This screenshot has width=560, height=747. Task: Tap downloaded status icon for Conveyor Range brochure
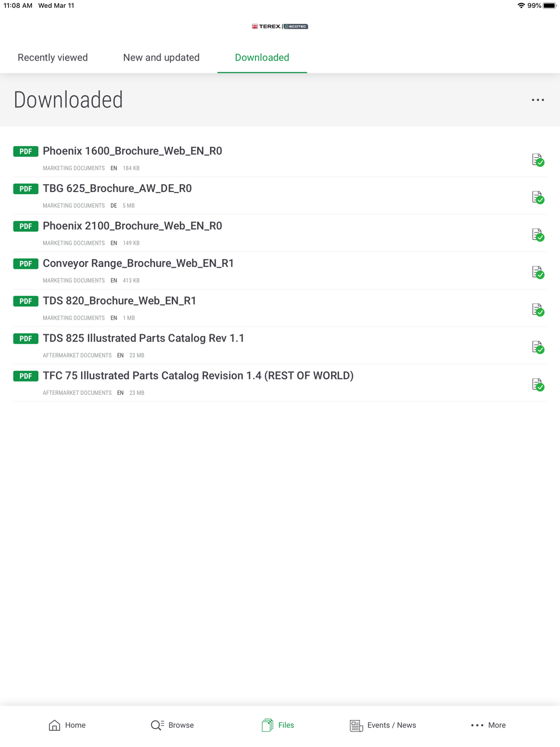tap(538, 273)
